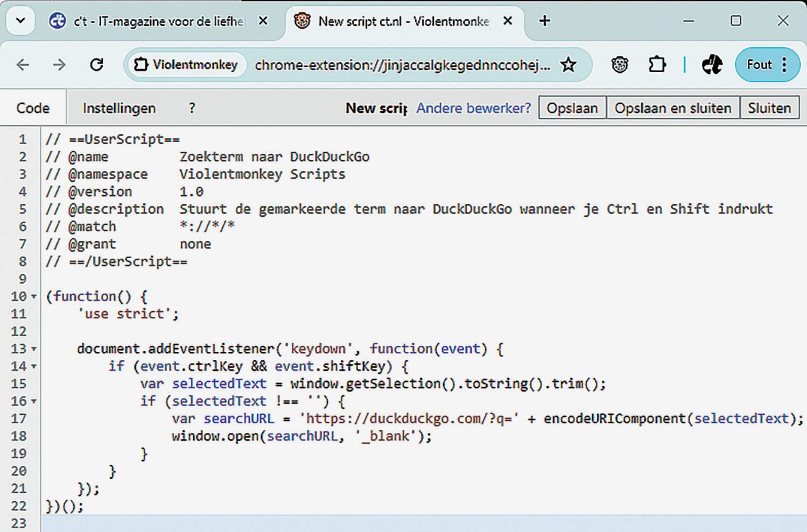
Task: Close the c't IT-magazine tab
Action: pos(263,21)
